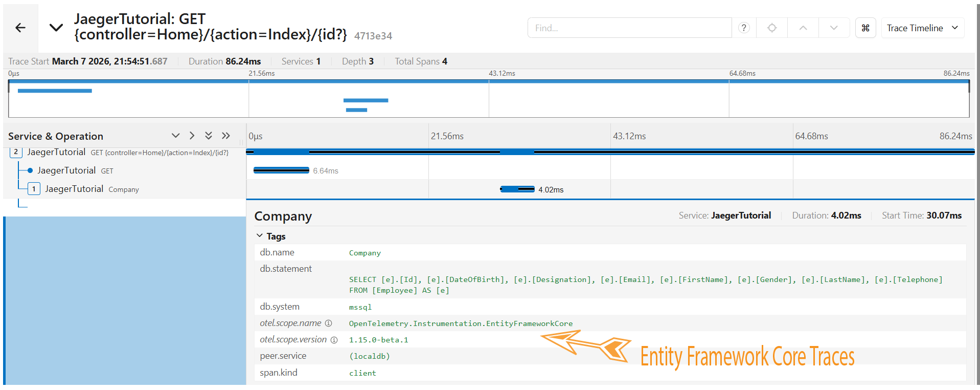Collapse one level with right chevron

pyautogui.click(x=192, y=136)
